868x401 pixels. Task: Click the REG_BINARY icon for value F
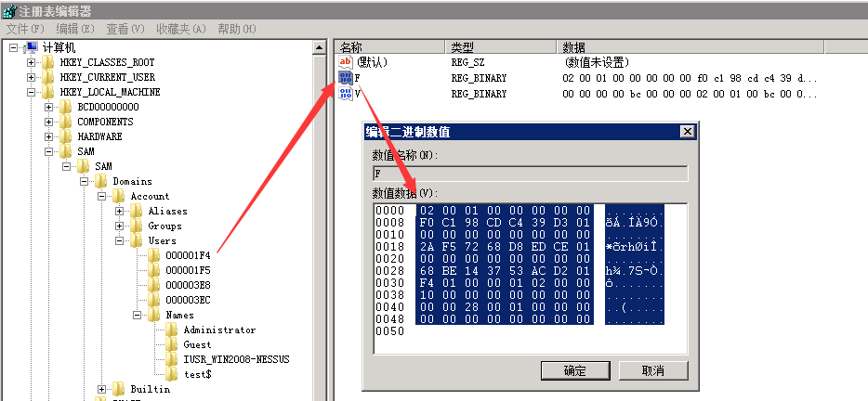(x=346, y=79)
